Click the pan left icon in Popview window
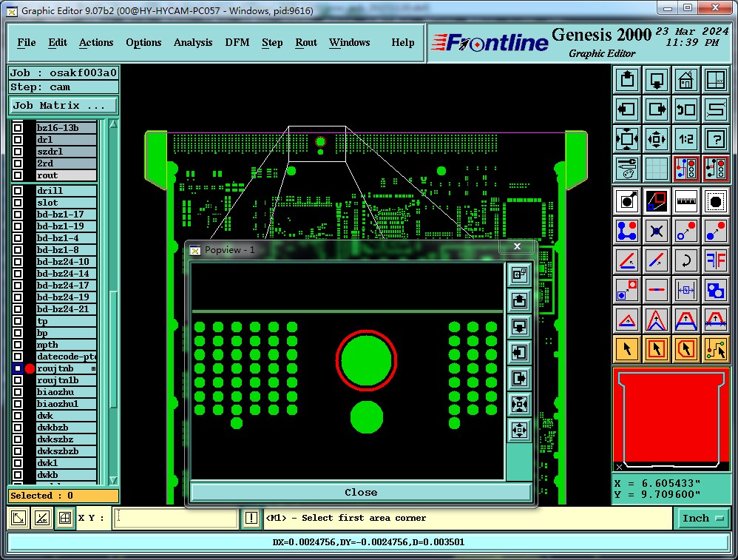This screenshot has height=560, width=738. click(520, 352)
